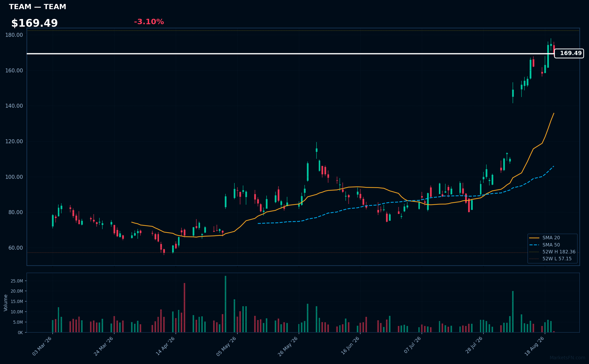This screenshot has height=364, width=589.
Task: Click the "20.0M" volume axis label
Action: point(17,291)
